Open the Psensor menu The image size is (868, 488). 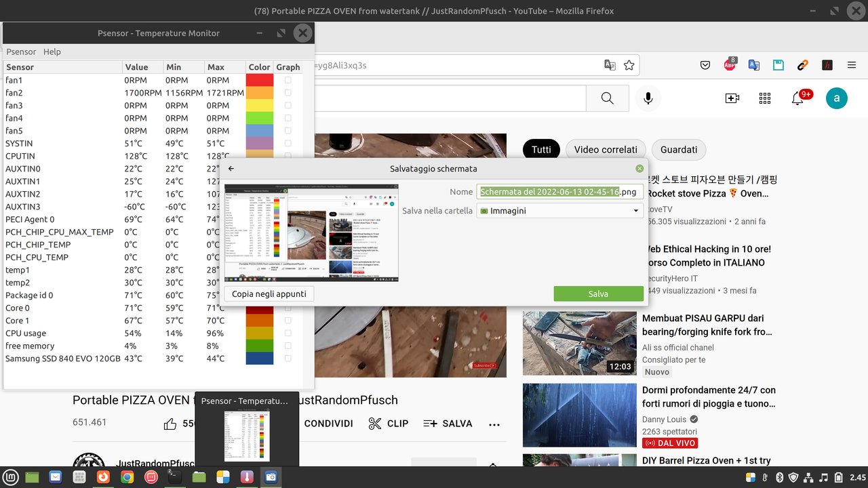(21, 52)
